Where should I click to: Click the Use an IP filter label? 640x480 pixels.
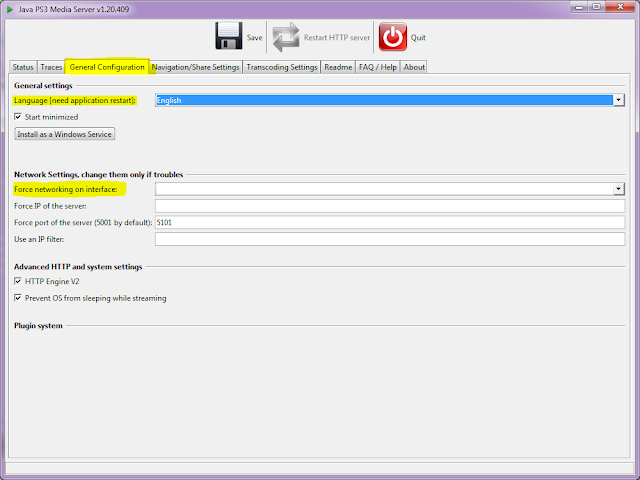point(39,239)
